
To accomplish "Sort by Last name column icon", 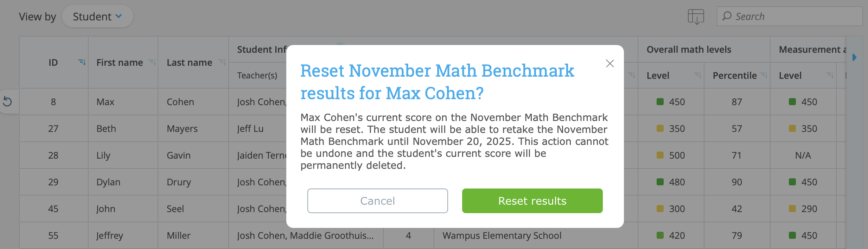I will 222,62.
